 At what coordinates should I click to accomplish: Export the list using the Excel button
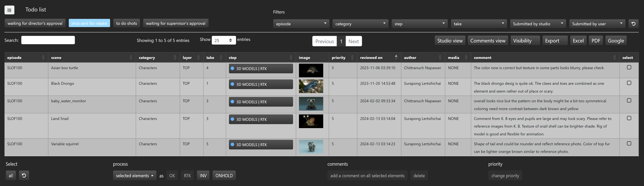578,41
